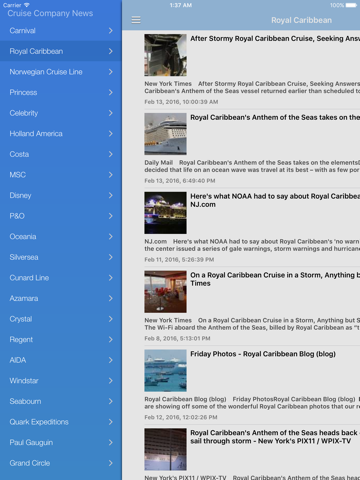Tap the Royal Caribbean header title
The width and height of the screenshot is (360, 480).
pyautogui.click(x=301, y=20)
